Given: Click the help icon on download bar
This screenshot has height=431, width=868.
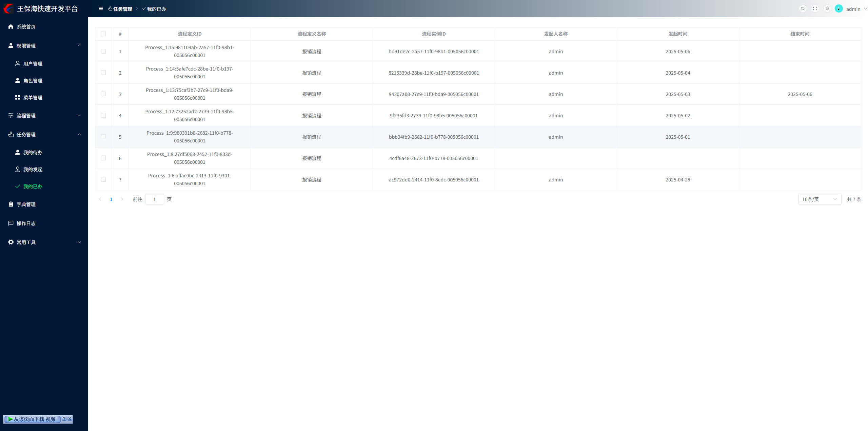Looking at the screenshot, I should (x=64, y=419).
